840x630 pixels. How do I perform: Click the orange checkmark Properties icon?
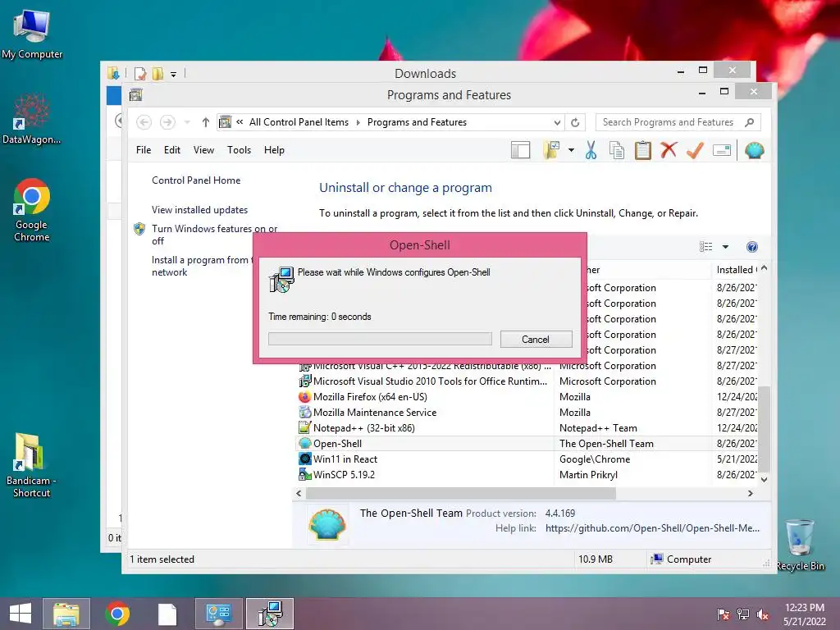pyautogui.click(x=695, y=151)
